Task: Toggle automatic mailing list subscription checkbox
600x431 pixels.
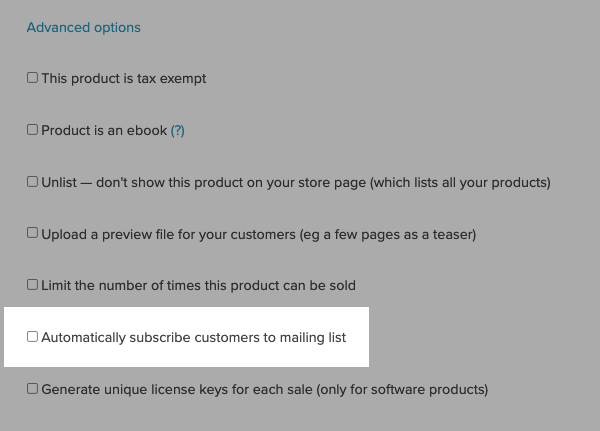Action: 32,337
